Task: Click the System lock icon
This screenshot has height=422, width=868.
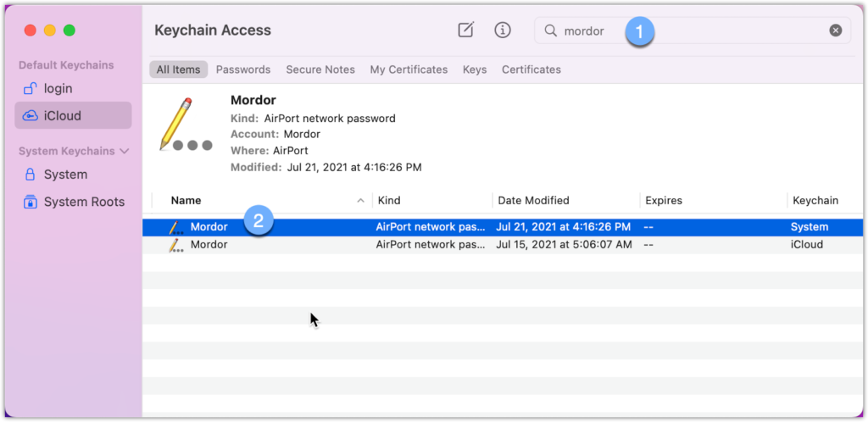Action: click(x=30, y=175)
